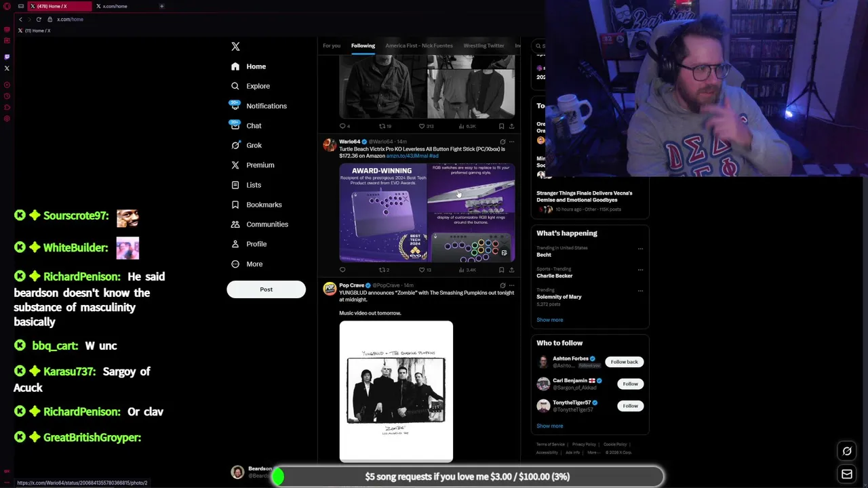Image resolution: width=868 pixels, height=488 pixels.
Task: Open Grok explain icon on Wario64 post
Action: click(502, 142)
